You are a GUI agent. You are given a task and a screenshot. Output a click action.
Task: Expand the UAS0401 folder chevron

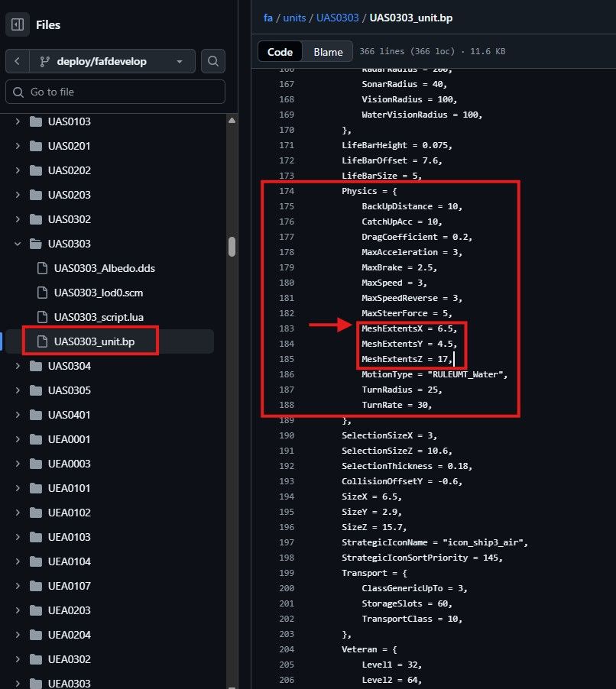tap(18, 415)
